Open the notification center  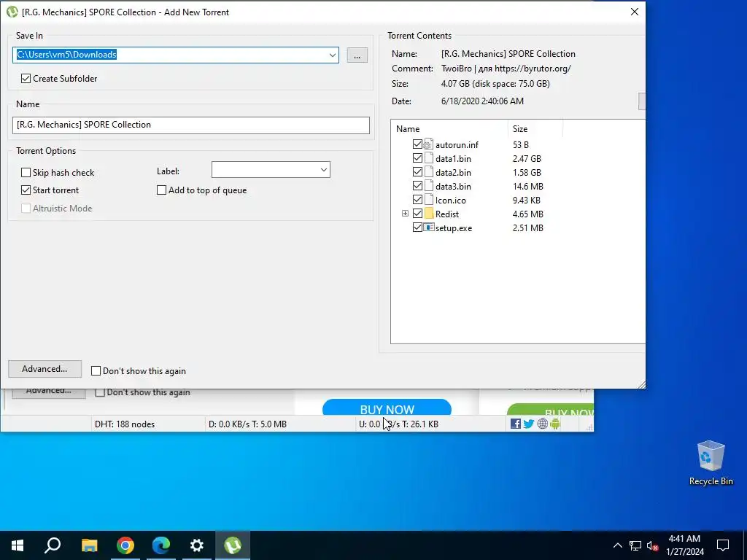coord(723,545)
